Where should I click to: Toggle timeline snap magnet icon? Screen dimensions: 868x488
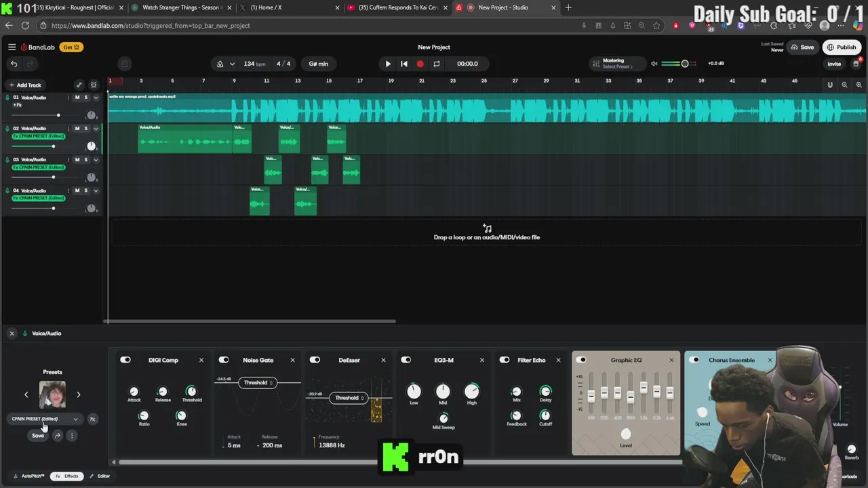point(829,85)
